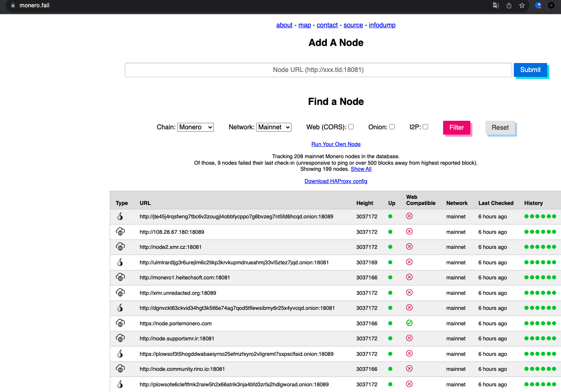
Task: Open the Network dropdown showing Mainnet
Action: click(274, 127)
